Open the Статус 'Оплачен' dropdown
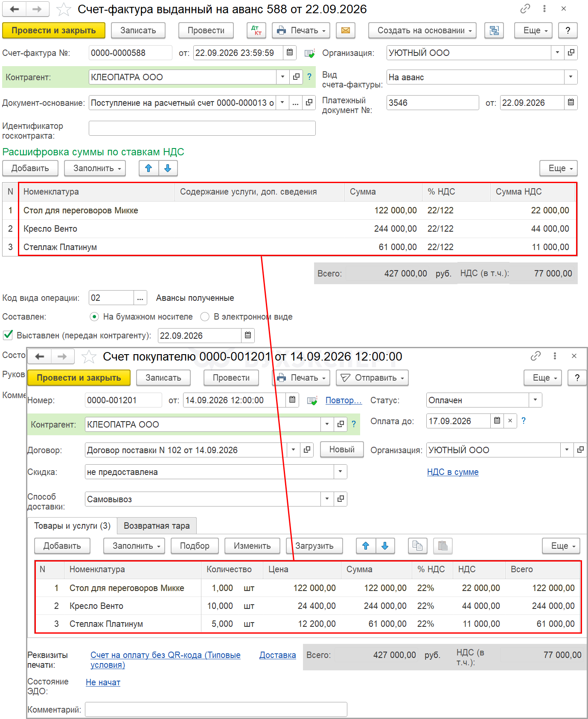This screenshot has height=719, width=588. [x=535, y=400]
